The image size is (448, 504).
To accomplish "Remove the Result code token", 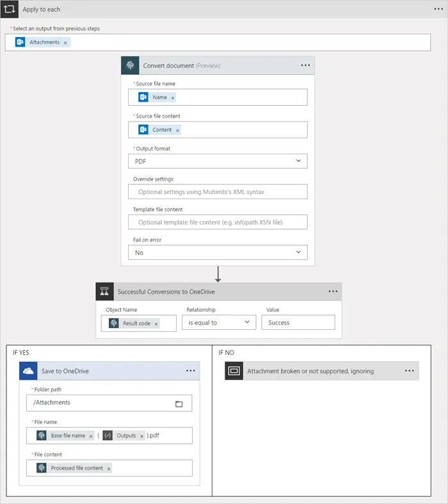I will 156,323.
